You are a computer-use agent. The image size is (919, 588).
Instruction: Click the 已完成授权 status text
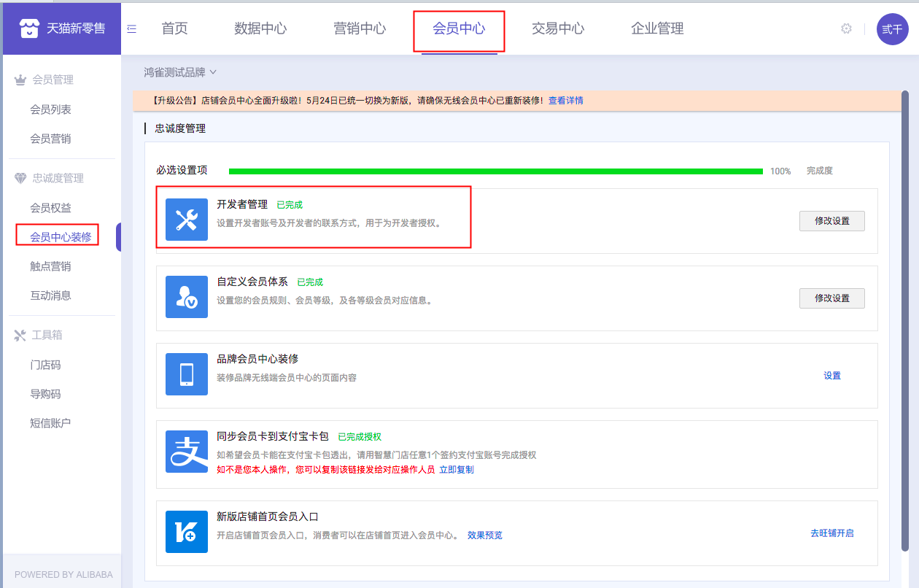pyautogui.click(x=360, y=437)
